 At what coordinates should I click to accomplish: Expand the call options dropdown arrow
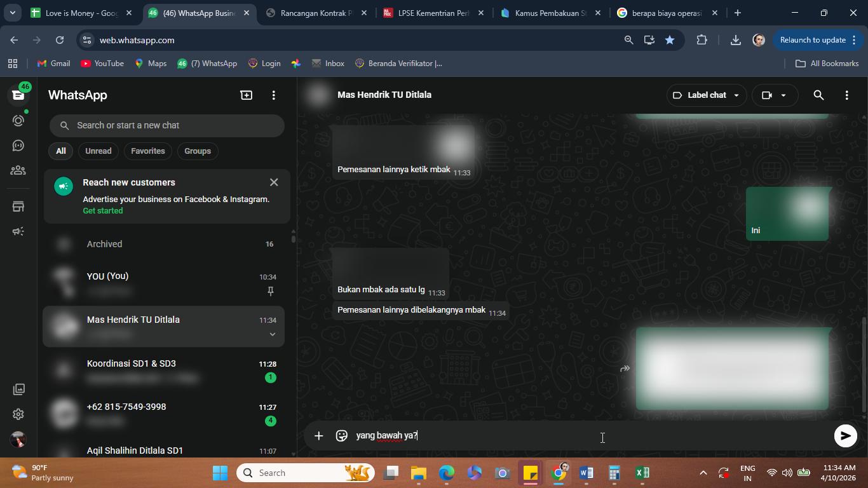[783, 95]
